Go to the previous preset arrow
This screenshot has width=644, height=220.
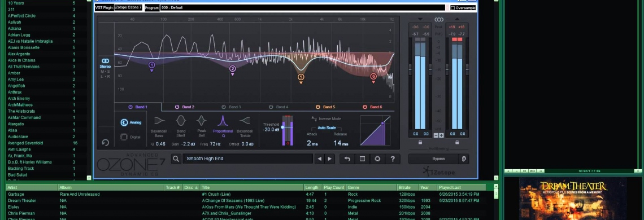pyautogui.click(x=320, y=159)
